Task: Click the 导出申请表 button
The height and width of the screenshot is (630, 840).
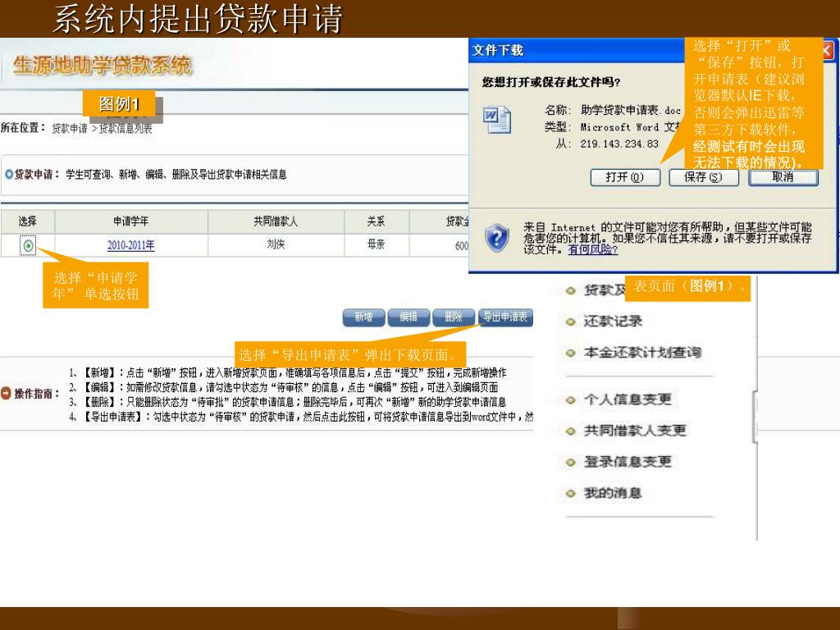Action: [x=505, y=317]
